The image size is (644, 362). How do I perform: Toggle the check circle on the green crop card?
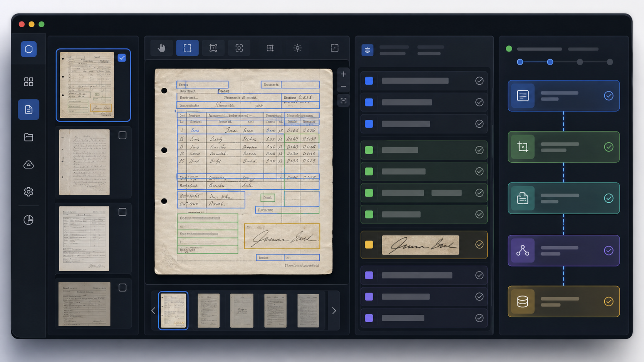[x=609, y=147]
